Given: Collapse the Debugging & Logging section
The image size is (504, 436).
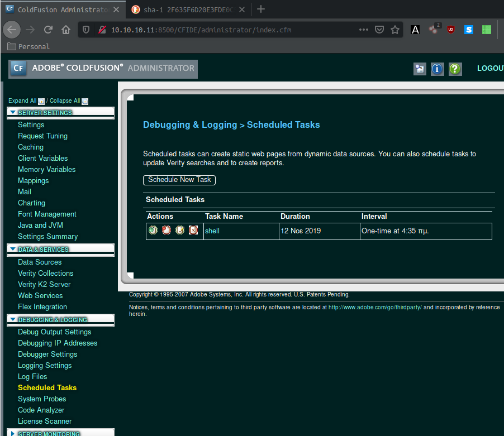Looking at the screenshot, I should coord(13,319).
